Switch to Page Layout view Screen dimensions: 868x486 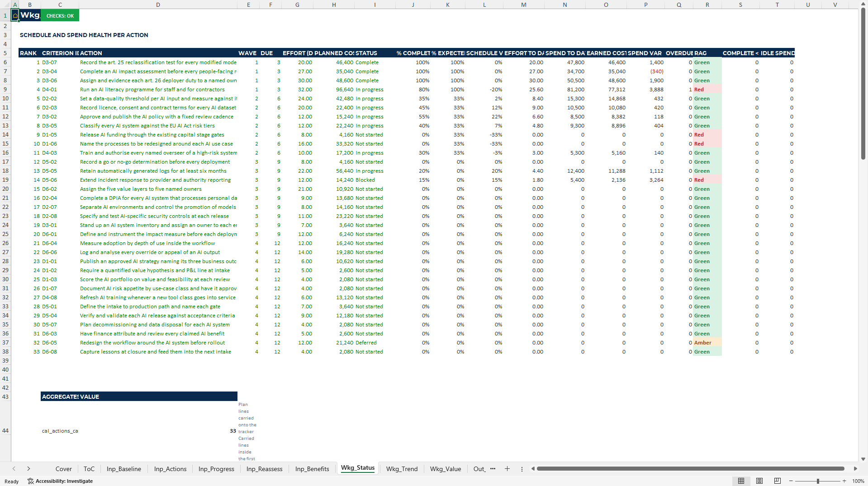tap(759, 481)
